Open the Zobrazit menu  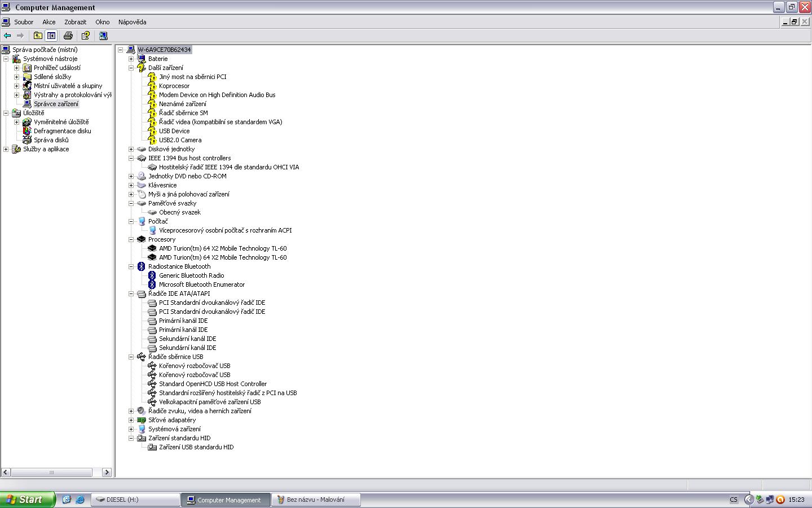point(76,22)
